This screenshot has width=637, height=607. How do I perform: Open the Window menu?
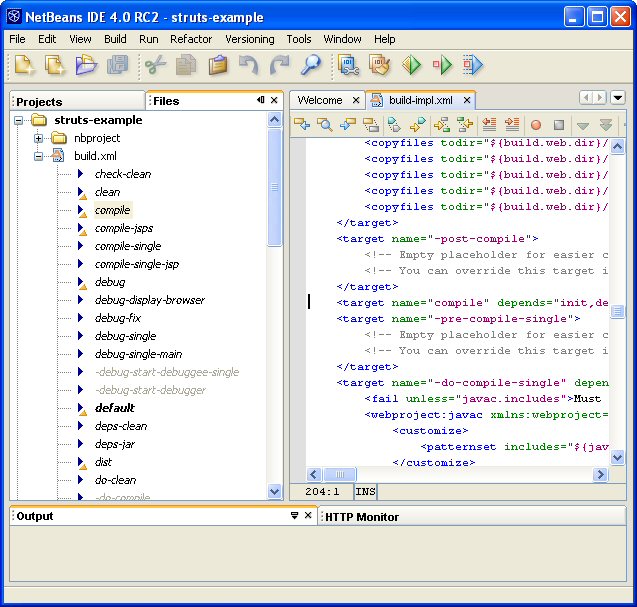click(x=342, y=39)
